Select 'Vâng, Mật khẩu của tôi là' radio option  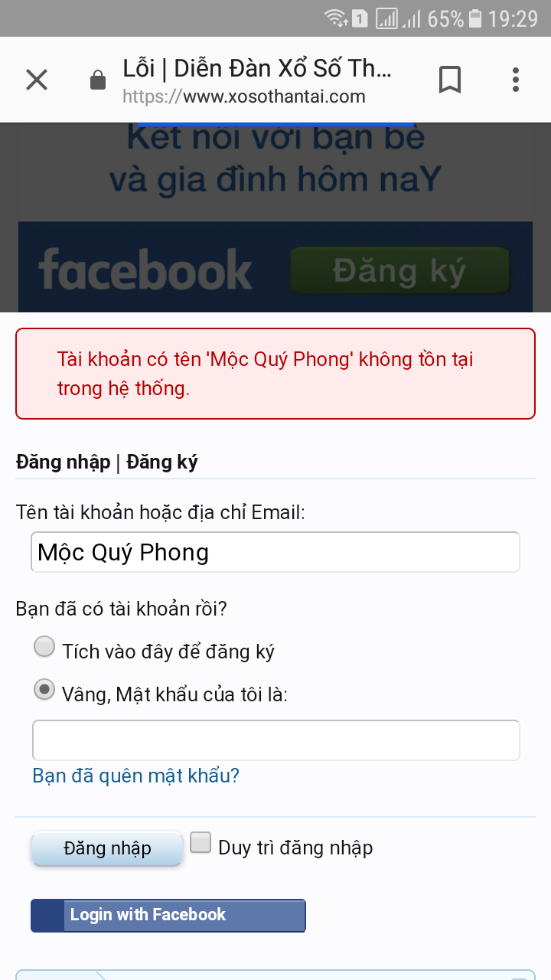point(45,691)
